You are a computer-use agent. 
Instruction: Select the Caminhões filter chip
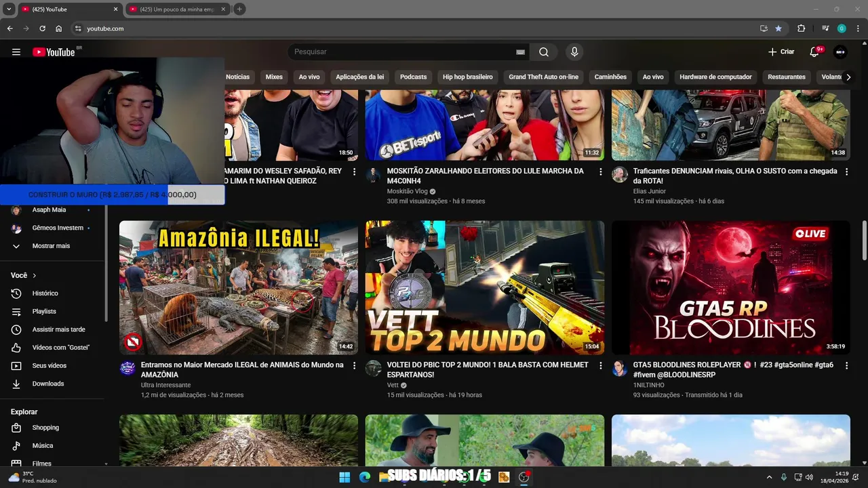coord(610,77)
